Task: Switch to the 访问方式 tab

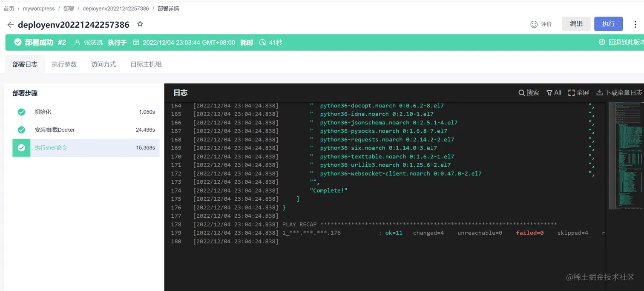Action: [x=103, y=64]
